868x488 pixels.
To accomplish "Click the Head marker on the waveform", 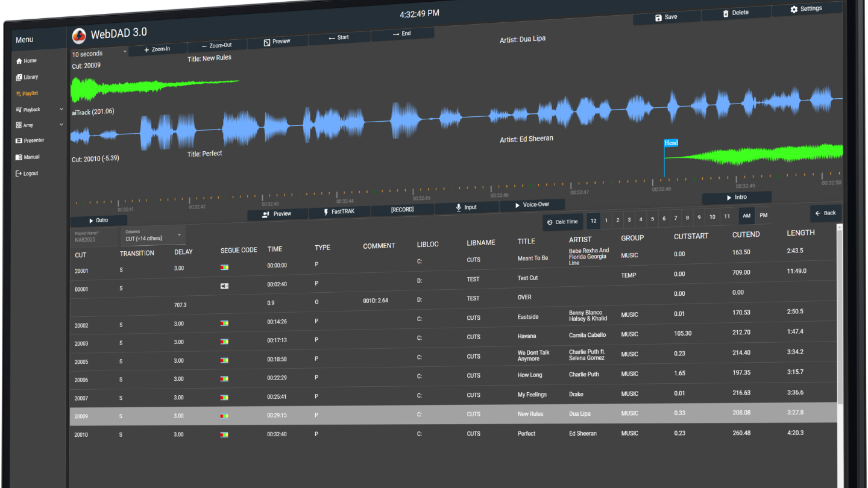I will pyautogui.click(x=671, y=143).
